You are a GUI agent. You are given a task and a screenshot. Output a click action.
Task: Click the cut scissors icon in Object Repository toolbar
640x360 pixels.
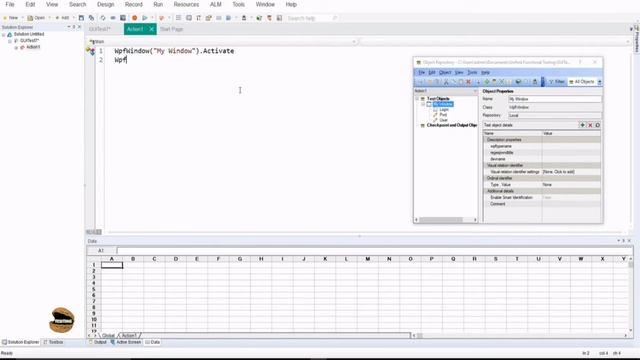(x=446, y=82)
